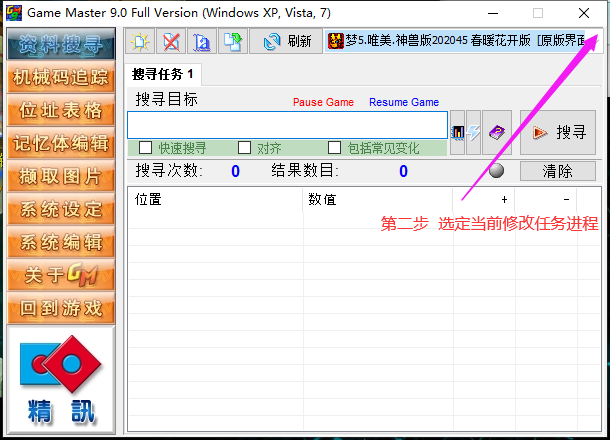This screenshot has width=610, height=440.
Task: Click the 清除 clear button
Action: tap(558, 171)
